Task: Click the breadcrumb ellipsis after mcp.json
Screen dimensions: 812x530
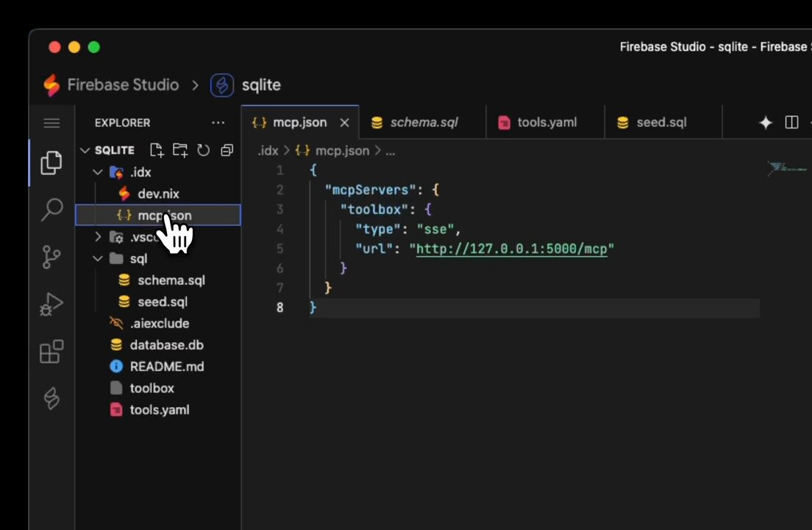Action: pos(390,152)
